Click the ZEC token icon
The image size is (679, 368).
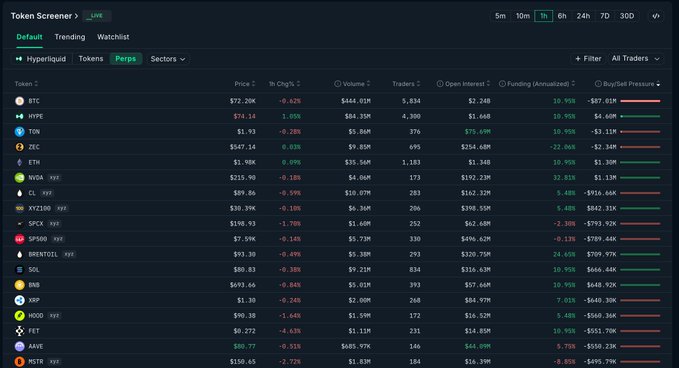[x=19, y=147]
